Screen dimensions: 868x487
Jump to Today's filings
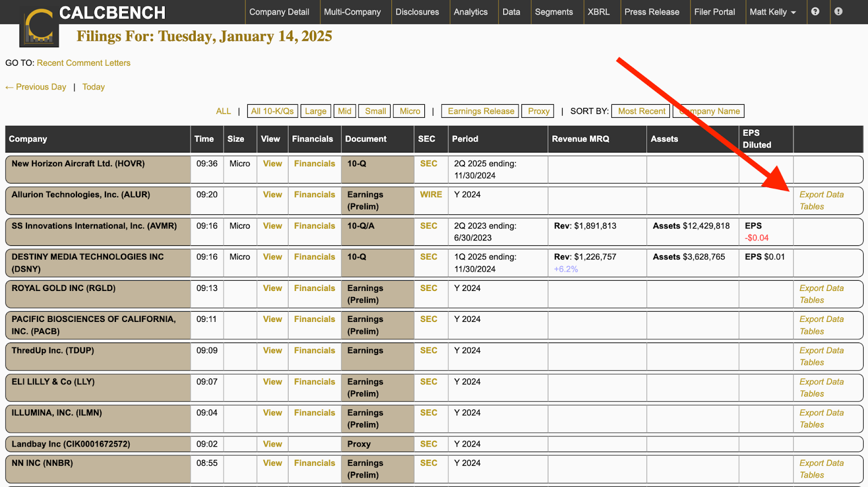[93, 87]
